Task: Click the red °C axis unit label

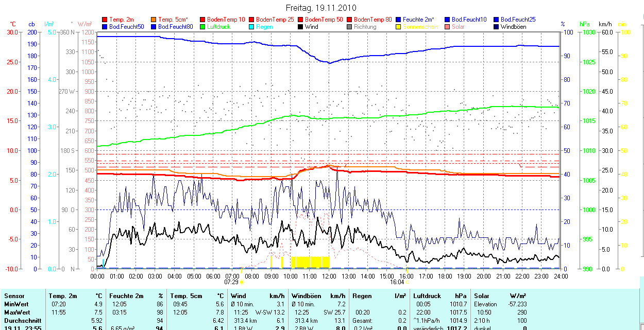Action: click(13, 24)
